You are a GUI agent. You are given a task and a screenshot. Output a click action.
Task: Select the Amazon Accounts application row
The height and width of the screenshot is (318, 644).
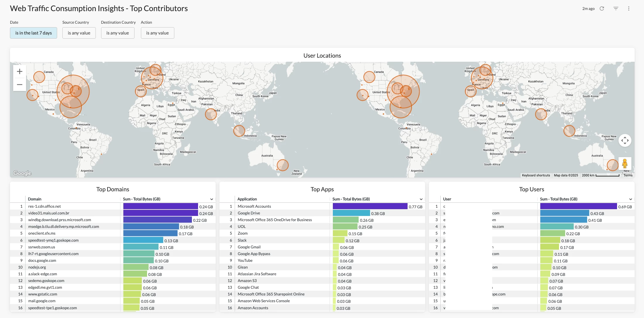coord(322,308)
